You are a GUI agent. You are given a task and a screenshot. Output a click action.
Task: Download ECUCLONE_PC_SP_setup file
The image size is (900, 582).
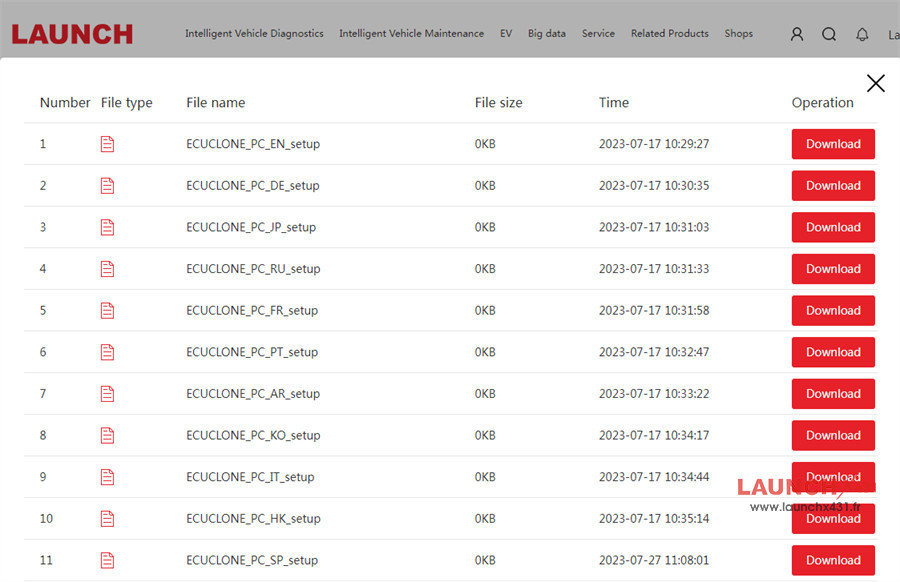pos(833,560)
